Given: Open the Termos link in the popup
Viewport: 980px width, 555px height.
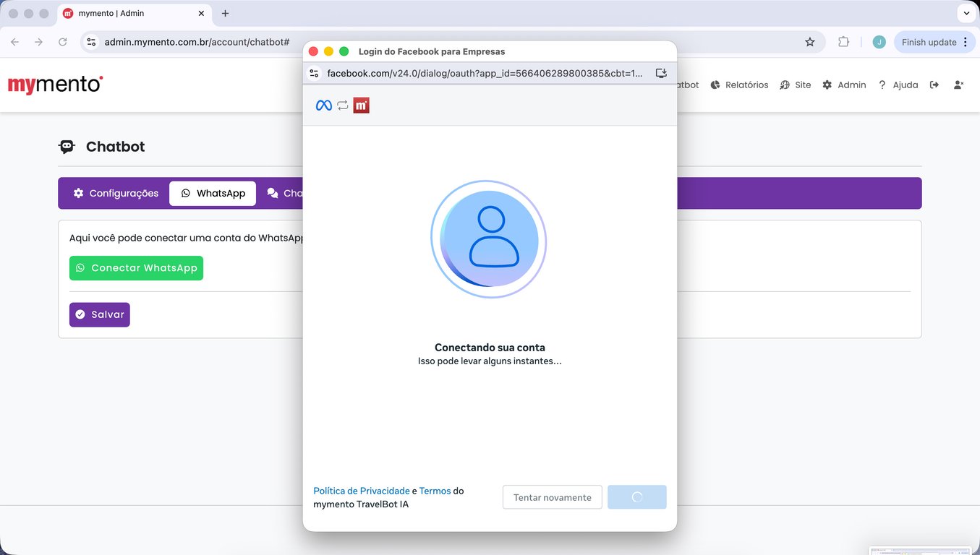Looking at the screenshot, I should click(435, 491).
